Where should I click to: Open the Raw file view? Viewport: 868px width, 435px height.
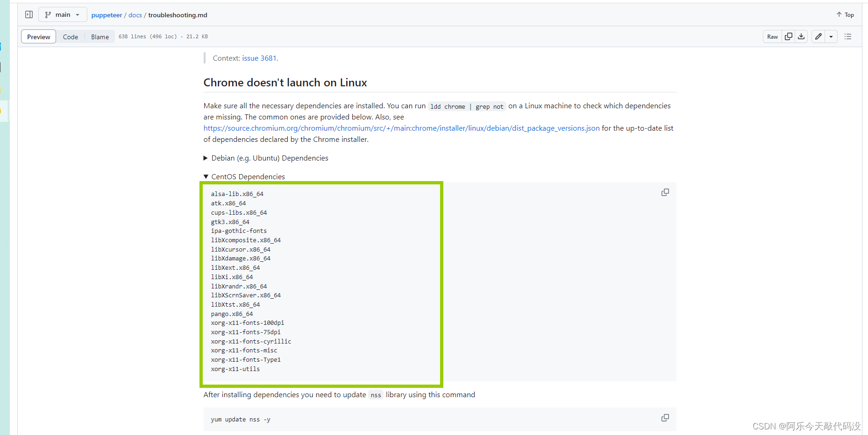(x=772, y=36)
